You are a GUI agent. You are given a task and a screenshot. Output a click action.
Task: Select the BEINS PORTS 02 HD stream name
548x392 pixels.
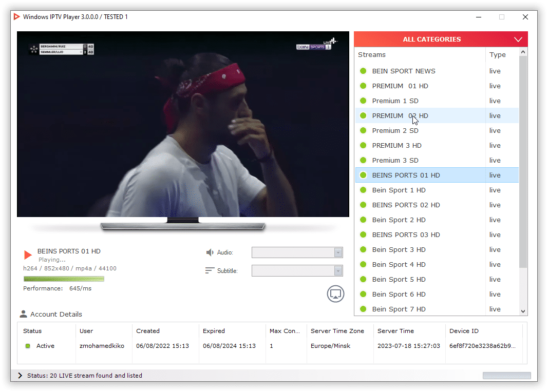tap(406, 205)
